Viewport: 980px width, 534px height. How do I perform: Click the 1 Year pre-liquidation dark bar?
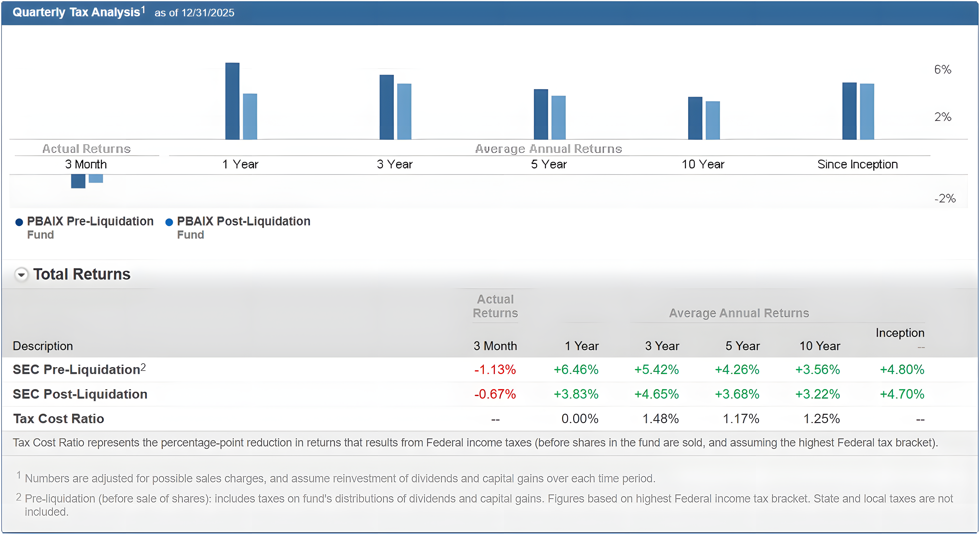tap(232, 101)
